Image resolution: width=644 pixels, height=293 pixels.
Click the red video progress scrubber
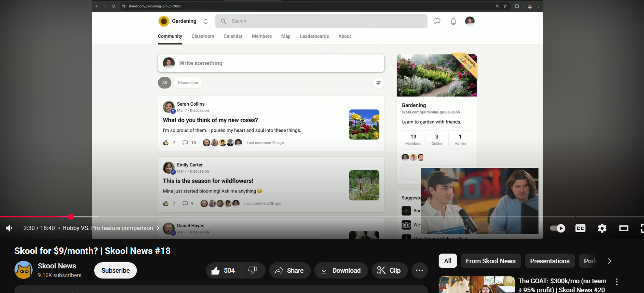tap(71, 217)
